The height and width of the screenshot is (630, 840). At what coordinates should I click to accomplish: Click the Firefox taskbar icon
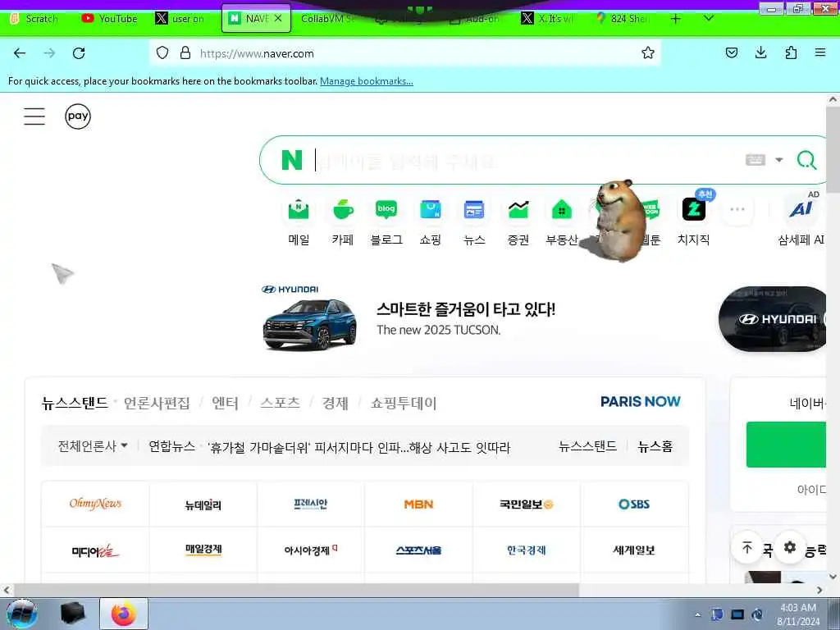pos(124,614)
